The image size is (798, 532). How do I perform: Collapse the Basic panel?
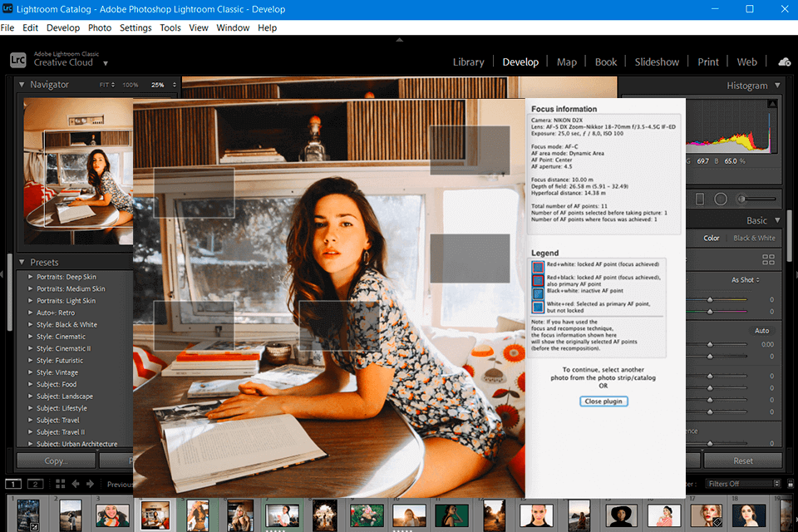(778, 220)
